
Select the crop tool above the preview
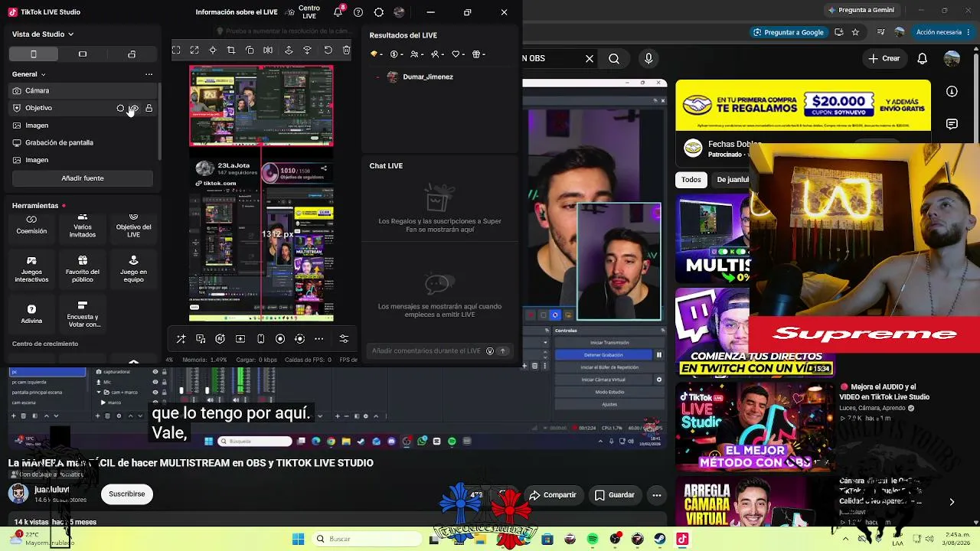[231, 51]
